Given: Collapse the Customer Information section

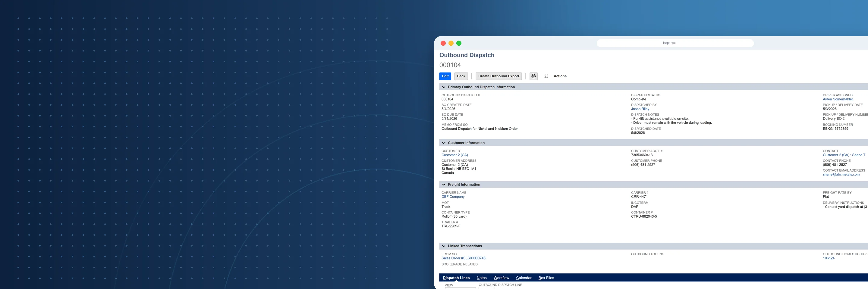Looking at the screenshot, I should click(x=444, y=143).
